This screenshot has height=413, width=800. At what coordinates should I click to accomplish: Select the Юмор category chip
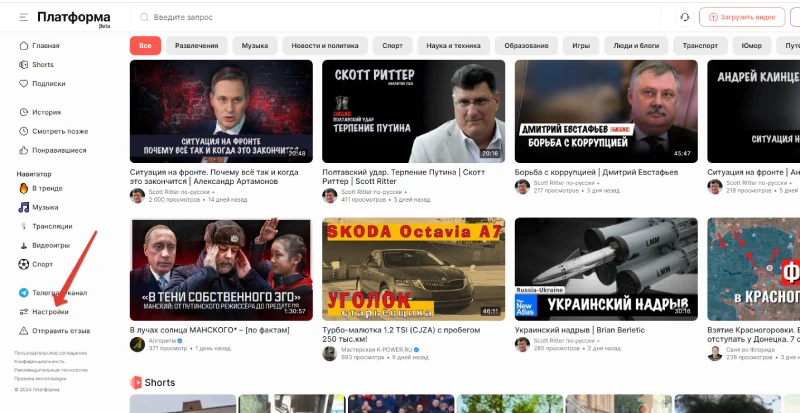tap(751, 45)
